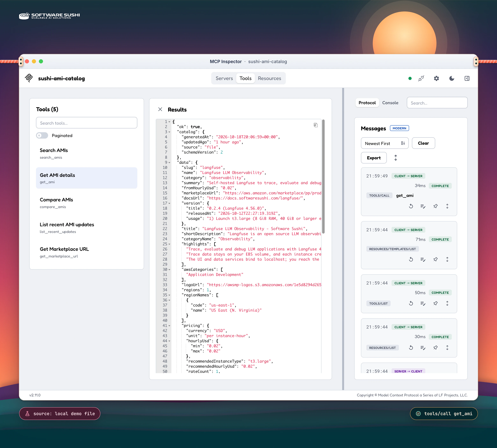Toggle the Paginated switch
497x448 pixels.
42,135
